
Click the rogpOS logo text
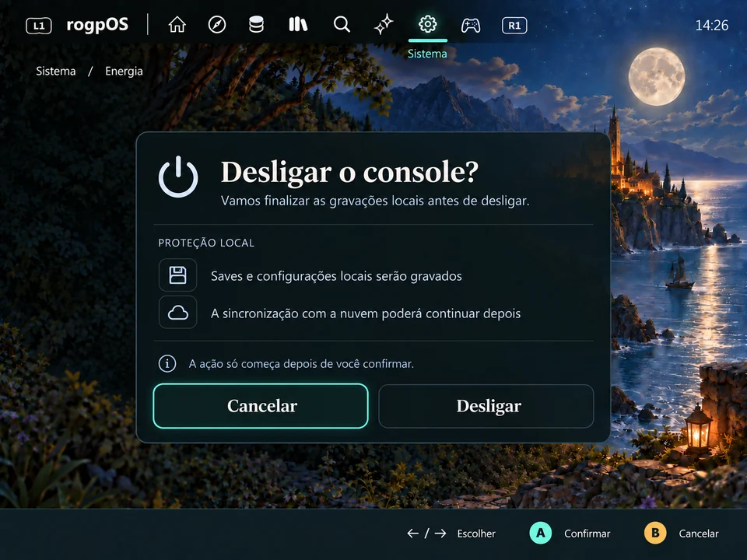click(x=97, y=25)
